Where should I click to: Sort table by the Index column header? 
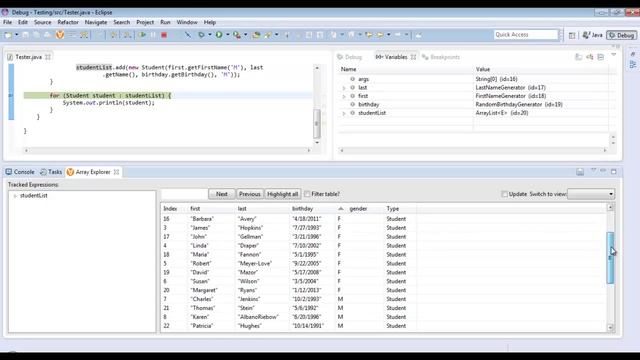point(175,209)
